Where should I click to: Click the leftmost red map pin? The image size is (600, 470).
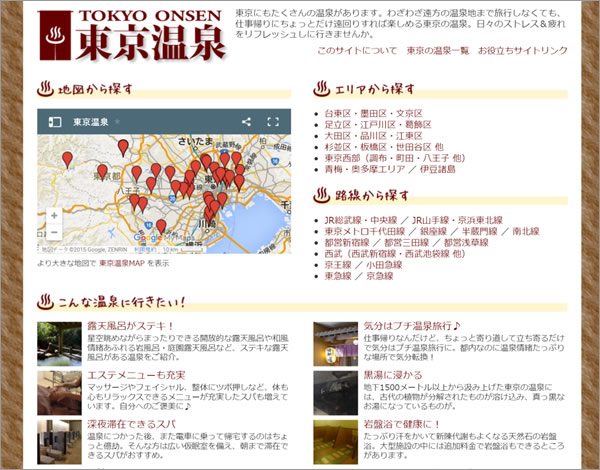click(x=68, y=158)
